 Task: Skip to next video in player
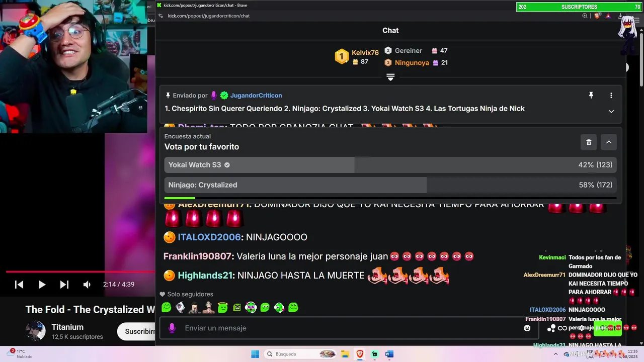click(x=64, y=285)
